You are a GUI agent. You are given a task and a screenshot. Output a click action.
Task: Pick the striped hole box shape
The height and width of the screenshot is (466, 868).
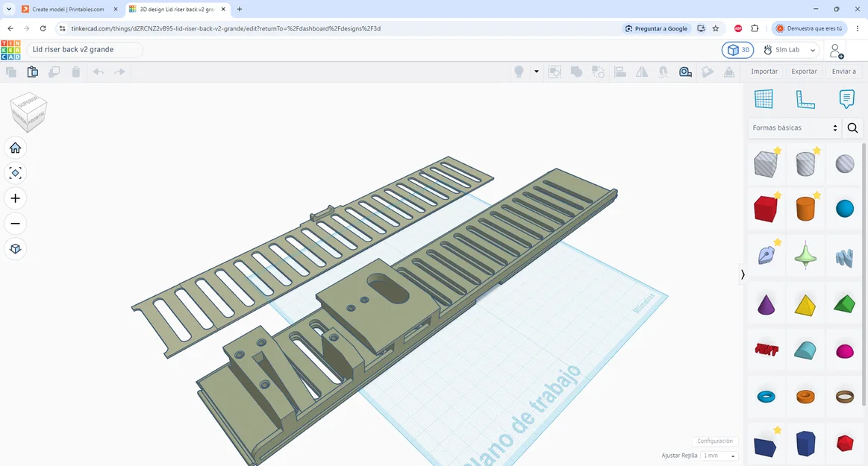click(766, 163)
